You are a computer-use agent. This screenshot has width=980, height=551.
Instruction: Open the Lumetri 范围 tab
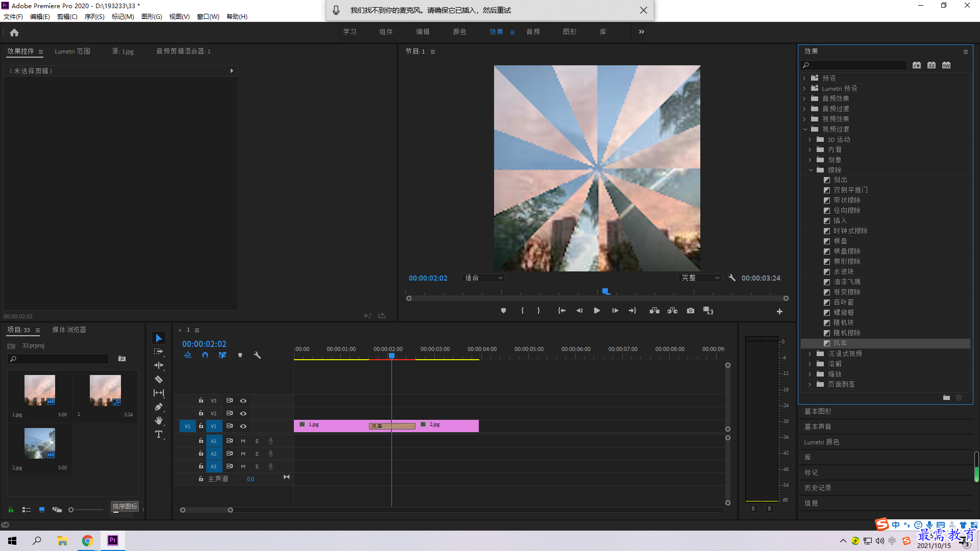point(72,52)
